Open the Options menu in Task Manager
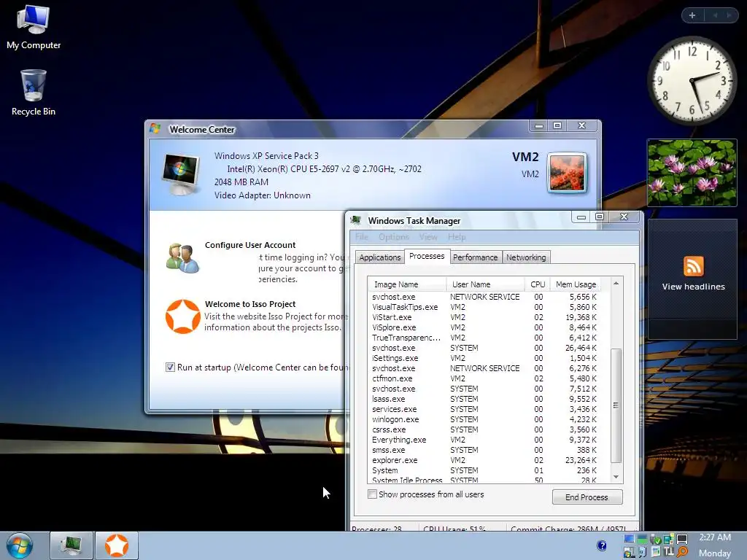Screen dimensions: 747x560 pos(393,237)
